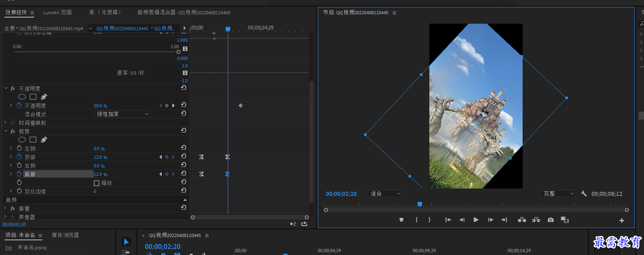The image size is (644, 255).
Task: Select rectangle mask under 裁剪 effect
Action: pos(33,140)
